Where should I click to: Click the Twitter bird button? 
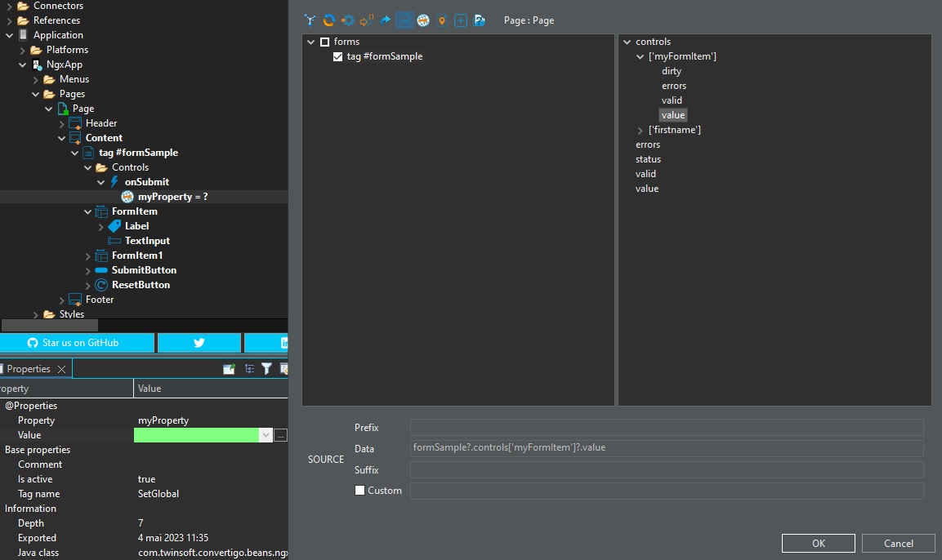click(x=199, y=343)
